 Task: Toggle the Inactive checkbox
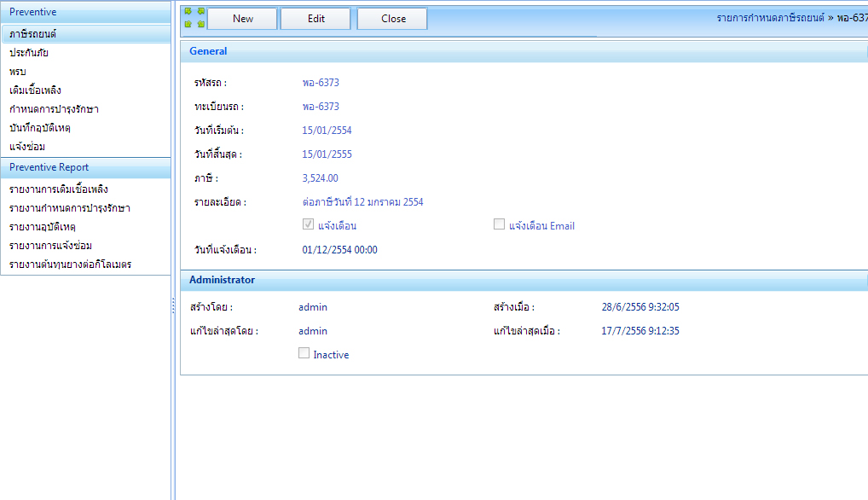(304, 353)
